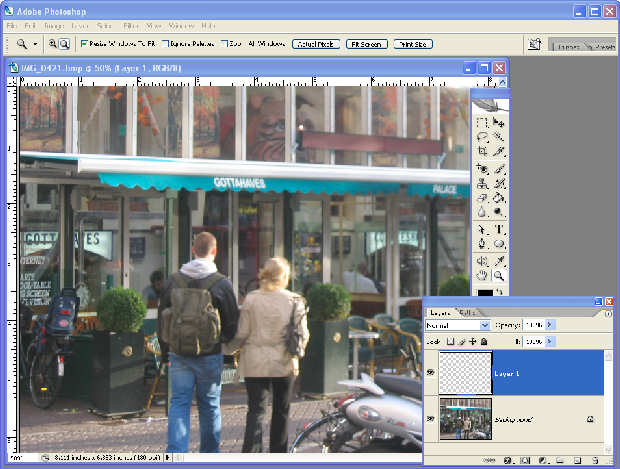Select the Brush tool
The height and width of the screenshot is (469, 620).
coord(498,169)
